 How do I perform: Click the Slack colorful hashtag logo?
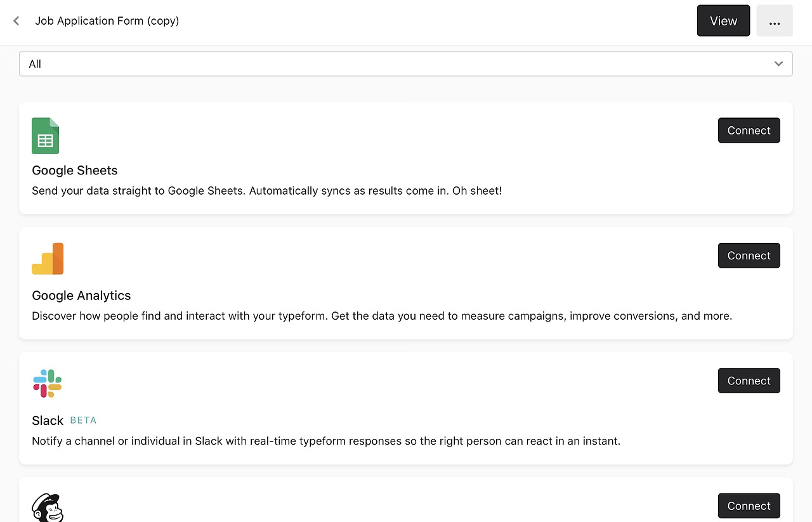click(x=48, y=383)
